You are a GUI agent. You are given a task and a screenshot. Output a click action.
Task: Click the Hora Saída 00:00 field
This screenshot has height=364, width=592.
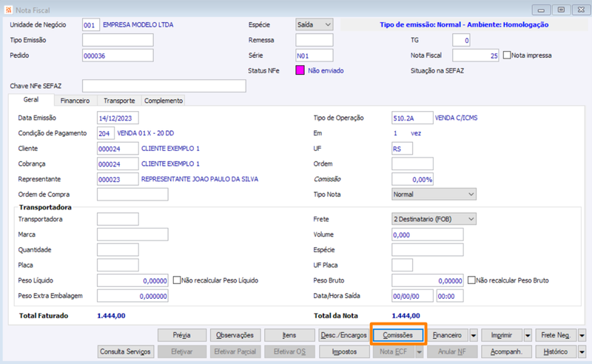pyautogui.click(x=450, y=296)
